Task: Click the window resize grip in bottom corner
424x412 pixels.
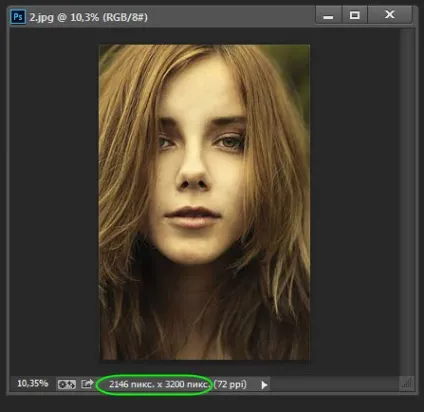Action: pyautogui.click(x=406, y=383)
